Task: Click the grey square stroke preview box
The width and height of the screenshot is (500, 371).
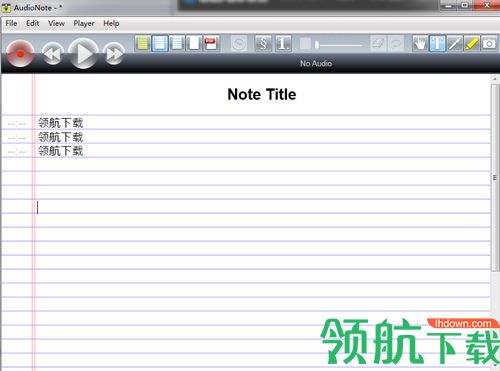Action: (x=305, y=43)
